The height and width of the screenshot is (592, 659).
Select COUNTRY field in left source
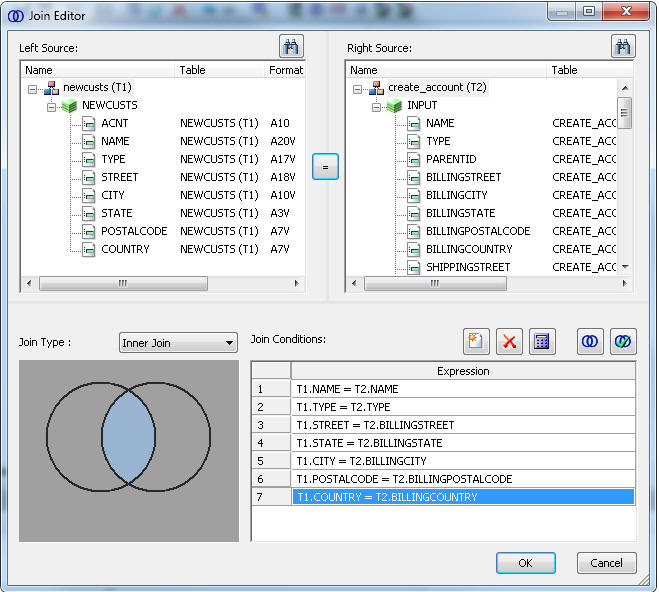point(125,249)
